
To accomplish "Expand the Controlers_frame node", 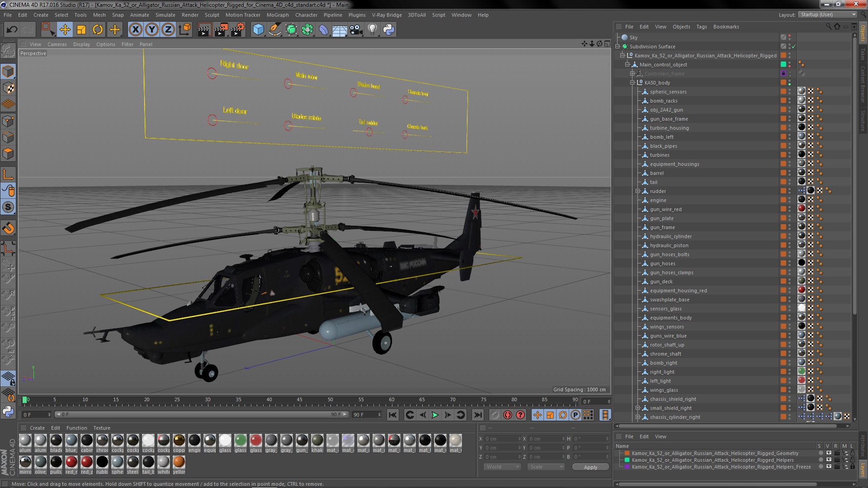I will [632, 74].
